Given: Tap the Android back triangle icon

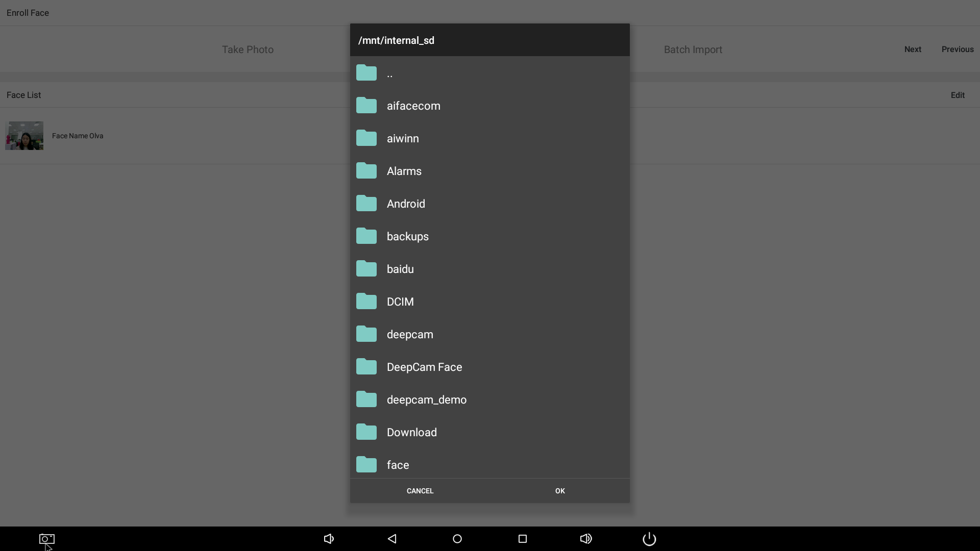Looking at the screenshot, I should click(392, 539).
